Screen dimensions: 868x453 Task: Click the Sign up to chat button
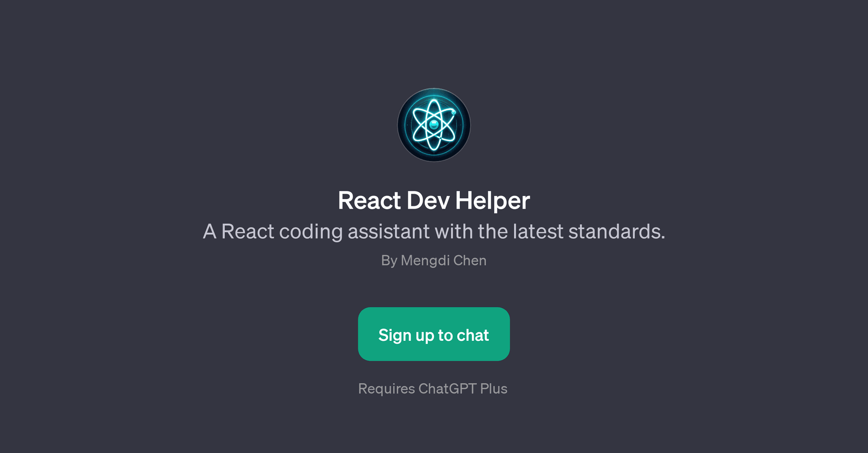pos(434,334)
